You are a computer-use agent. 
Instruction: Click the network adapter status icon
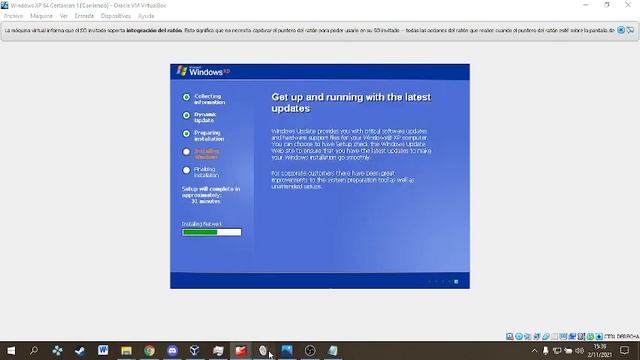click(537, 336)
